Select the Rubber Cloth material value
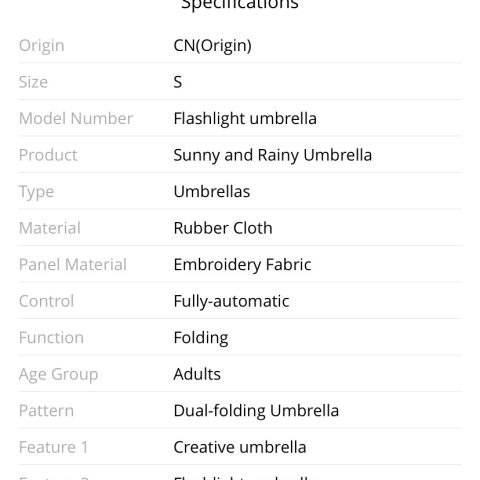 (223, 228)
